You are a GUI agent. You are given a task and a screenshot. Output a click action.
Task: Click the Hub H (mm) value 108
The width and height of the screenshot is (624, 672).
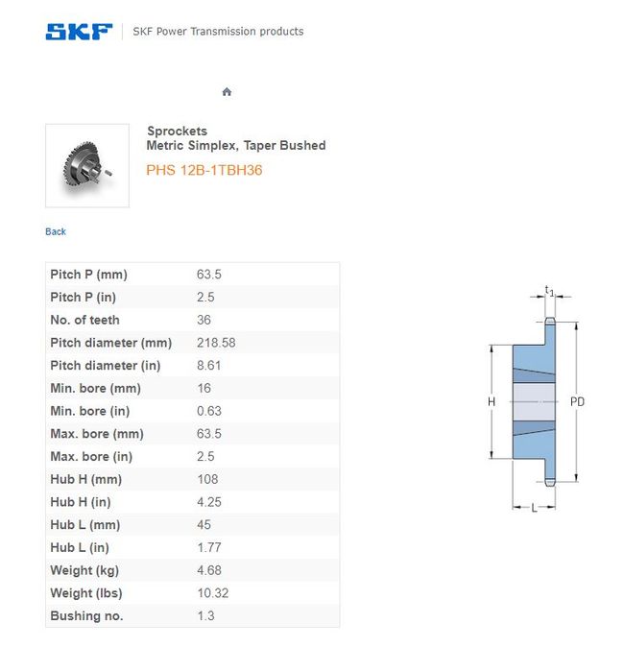(206, 479)
